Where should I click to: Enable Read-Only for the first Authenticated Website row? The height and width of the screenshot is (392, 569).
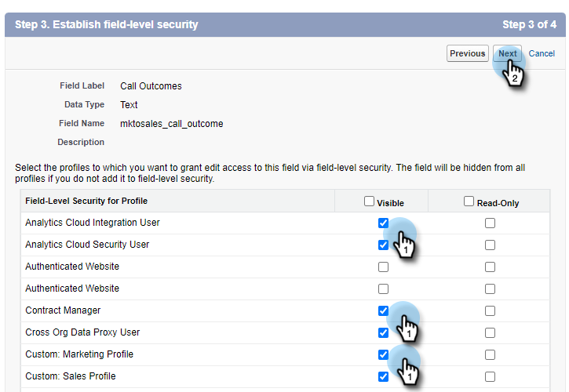[491, 267]
